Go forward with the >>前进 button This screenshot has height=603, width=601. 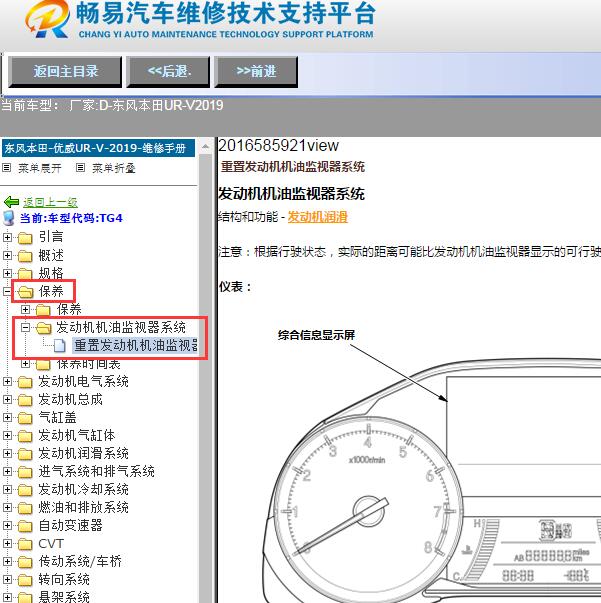tap(256, 72)
